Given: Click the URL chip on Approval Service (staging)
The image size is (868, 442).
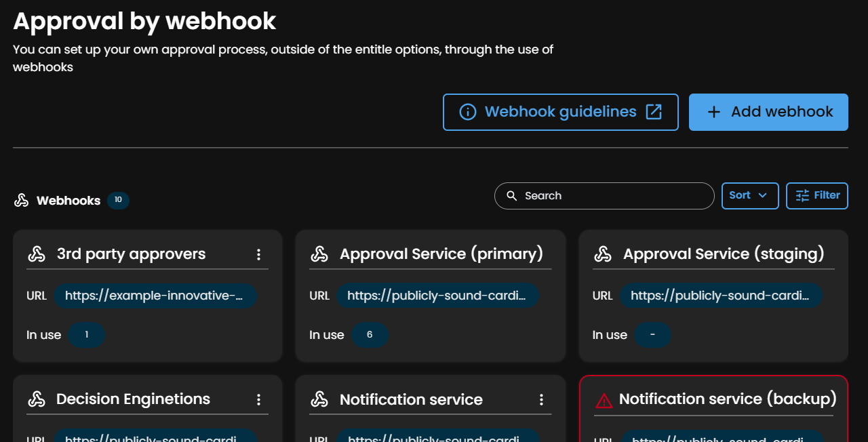Looking at the screenshot, I should click(x=721, y=296).
